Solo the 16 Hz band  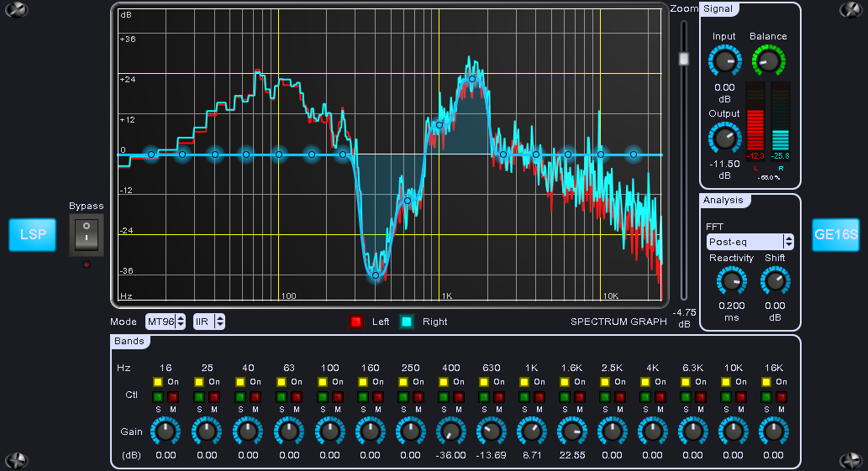pos(158,397)
